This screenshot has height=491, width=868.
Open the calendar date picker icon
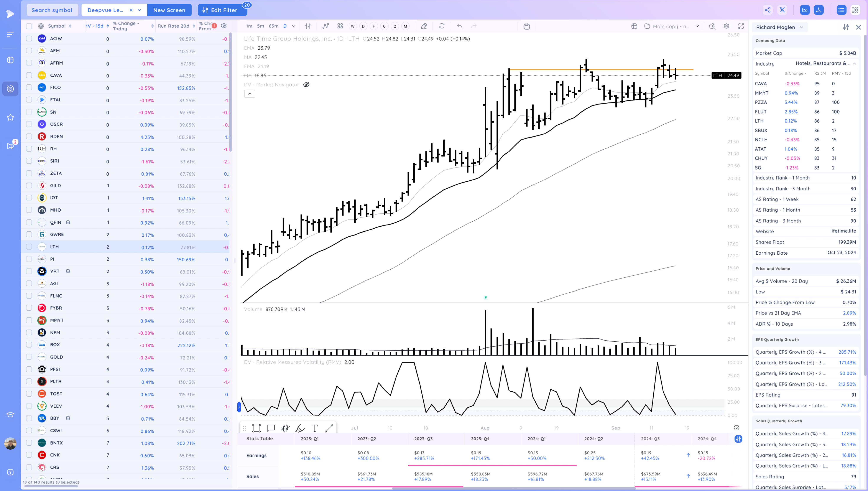pos(526,26)
